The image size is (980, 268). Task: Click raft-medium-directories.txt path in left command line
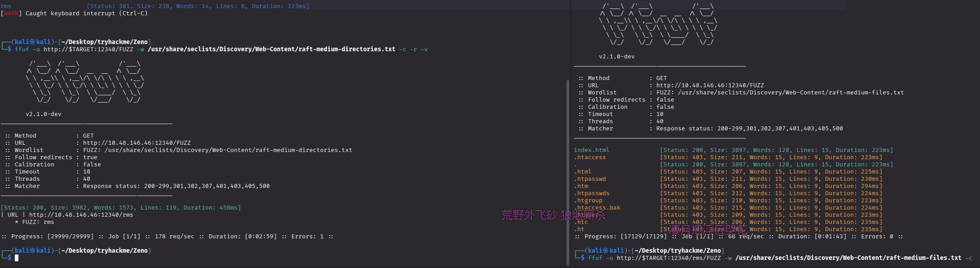point(271,49)
